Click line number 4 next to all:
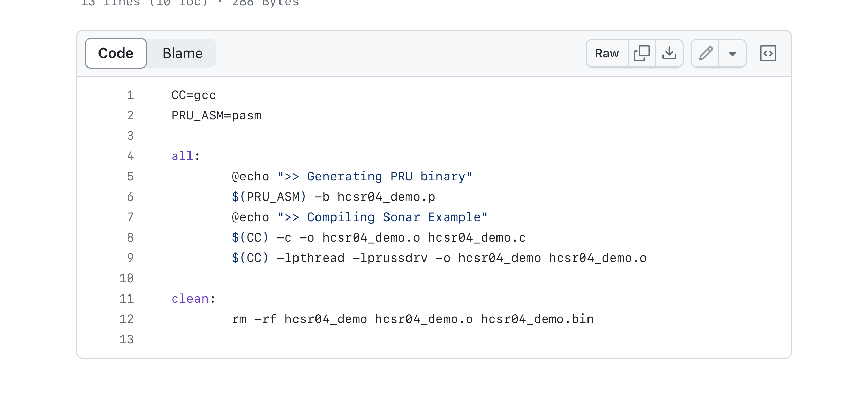 (130, 156)
